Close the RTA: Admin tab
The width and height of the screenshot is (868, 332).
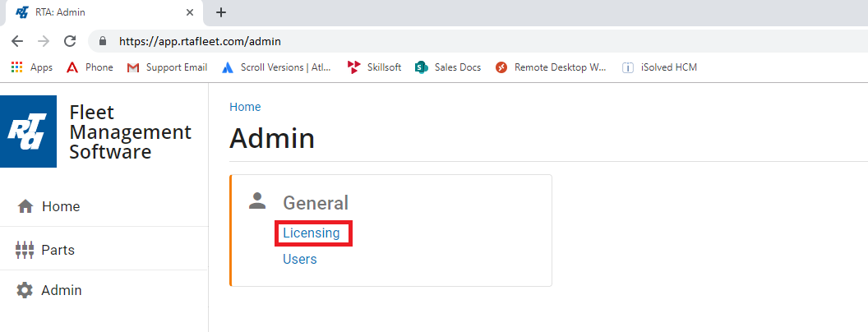190,12
